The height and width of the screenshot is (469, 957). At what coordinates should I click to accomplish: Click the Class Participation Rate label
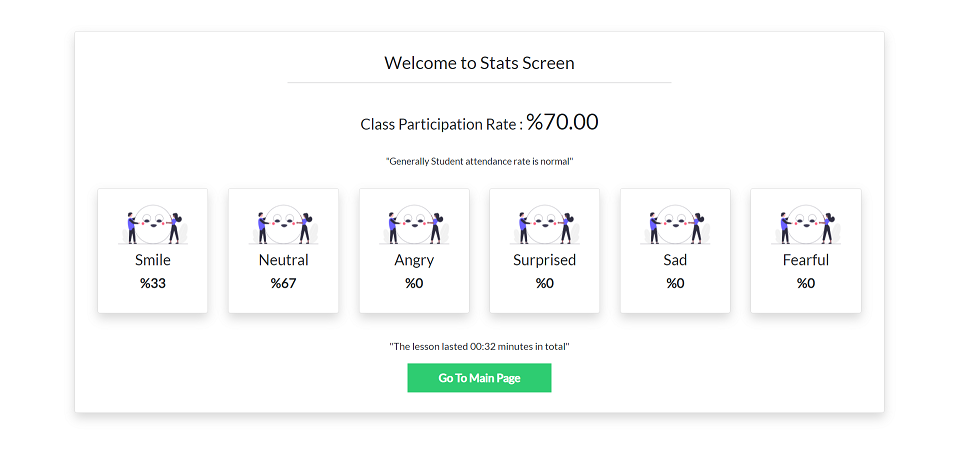439,125
